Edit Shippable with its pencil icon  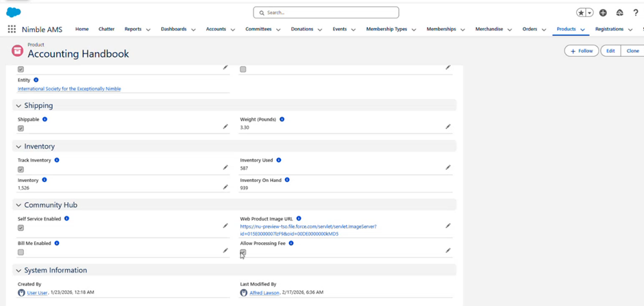(x=225, y=127)
